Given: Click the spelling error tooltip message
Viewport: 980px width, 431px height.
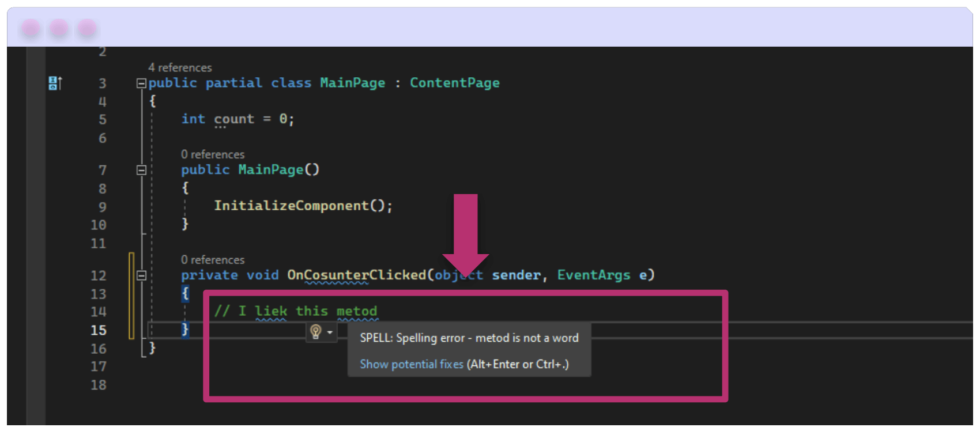Looking at the screenshot, I should pos(469,338).
